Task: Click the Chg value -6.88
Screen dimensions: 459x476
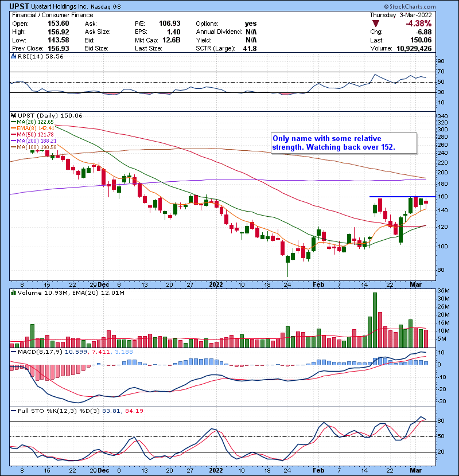Action: point(423,32)
